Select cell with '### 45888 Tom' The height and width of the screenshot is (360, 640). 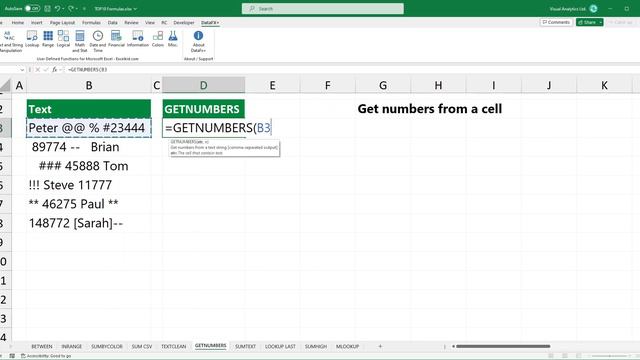coord(89,166)
